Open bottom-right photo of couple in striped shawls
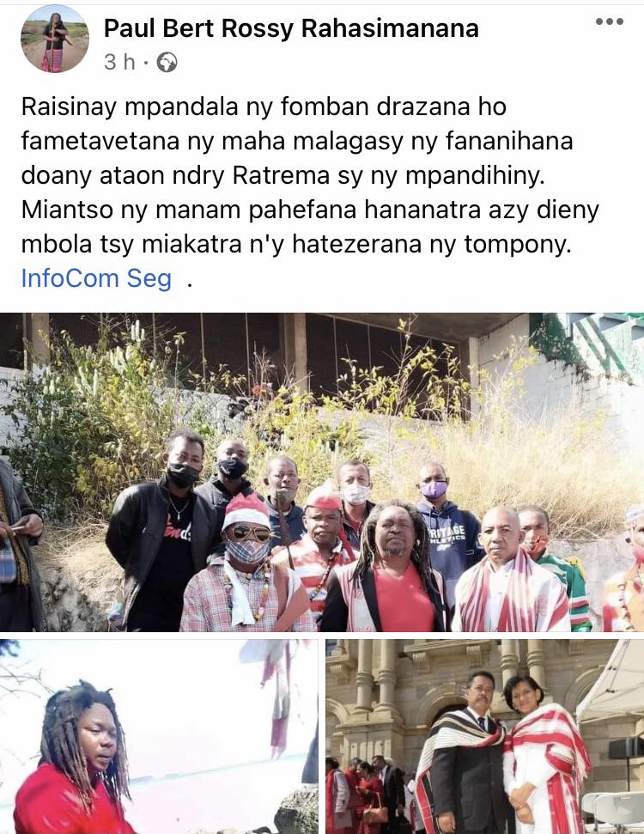 point(484,736)
